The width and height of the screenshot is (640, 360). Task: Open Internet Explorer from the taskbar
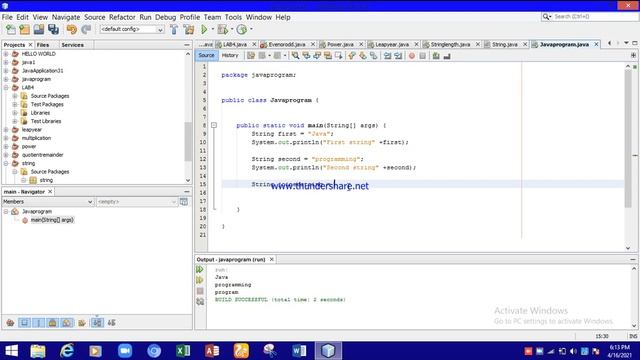tap(67, 351)
